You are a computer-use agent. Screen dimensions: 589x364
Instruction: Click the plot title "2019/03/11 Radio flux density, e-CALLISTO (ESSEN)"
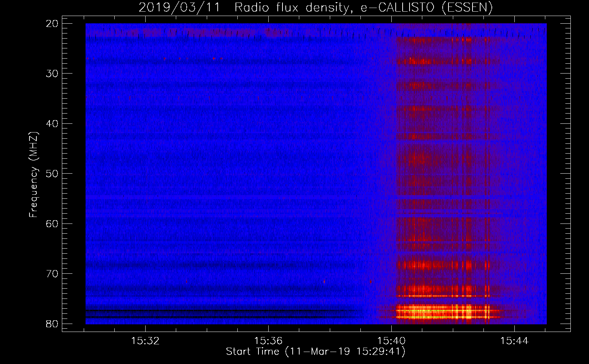click(x=316, y=7)
